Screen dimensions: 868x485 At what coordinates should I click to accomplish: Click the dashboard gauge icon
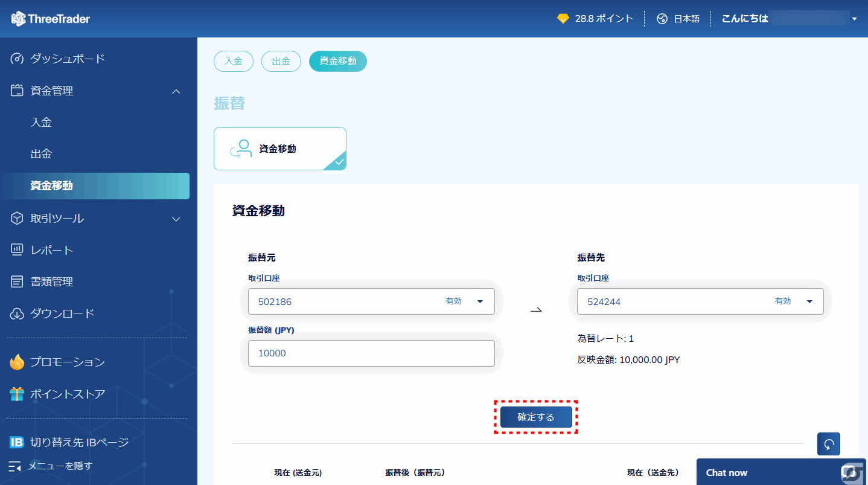[x=17, y=59]
